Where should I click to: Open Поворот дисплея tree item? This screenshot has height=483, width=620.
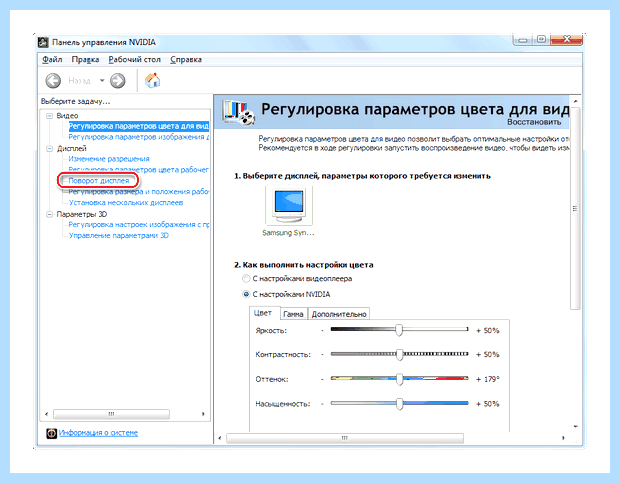pyautogui.click(x=98, y=181)
